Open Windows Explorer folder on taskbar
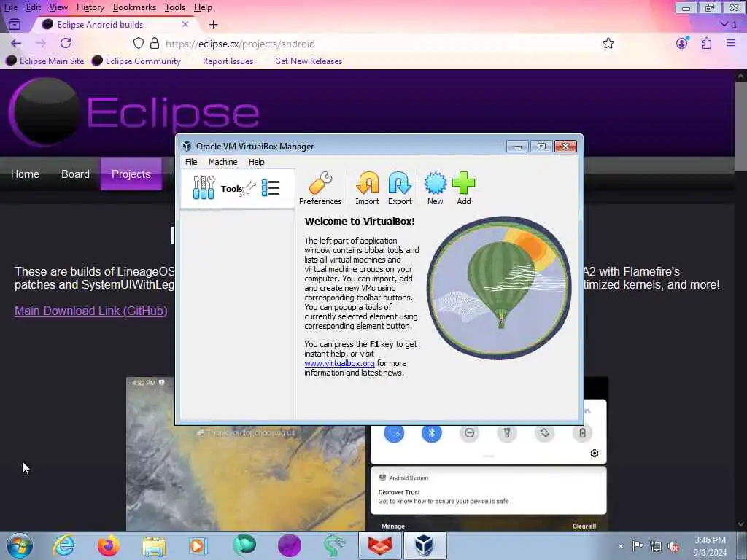Screen dimensions: 747x560 coord(154,545)
